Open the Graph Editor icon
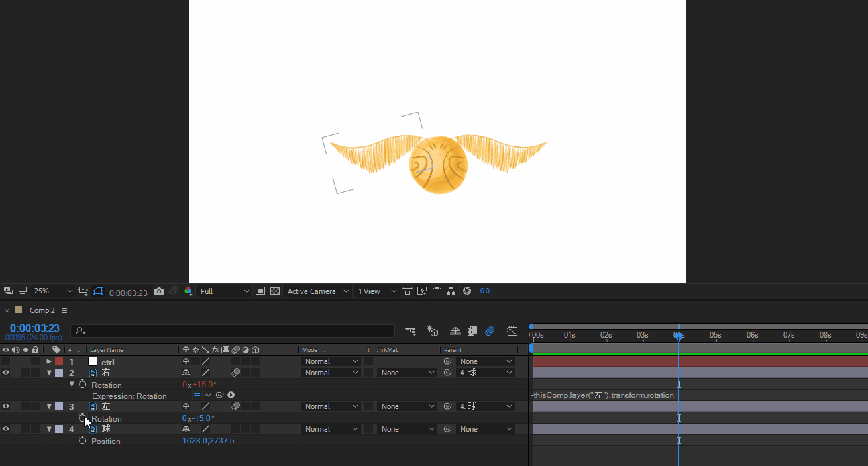This screenshot has height=466, width=868. pos(512,331)
